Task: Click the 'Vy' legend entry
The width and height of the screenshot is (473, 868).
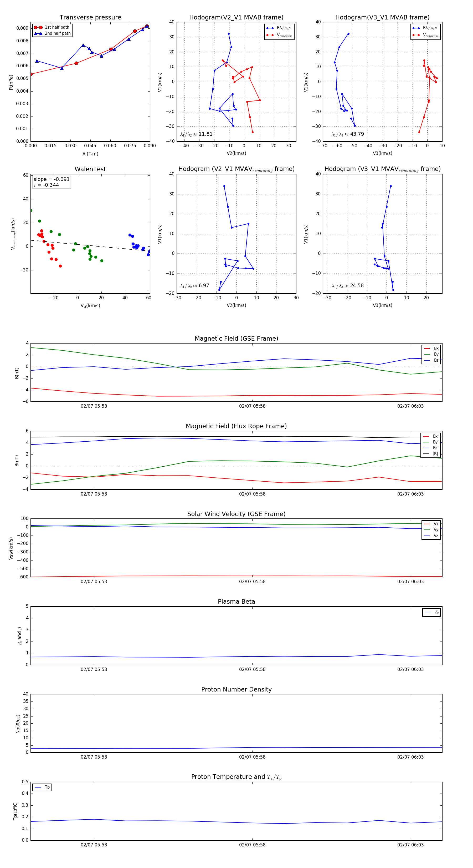Action: click(x=431, y=530)
